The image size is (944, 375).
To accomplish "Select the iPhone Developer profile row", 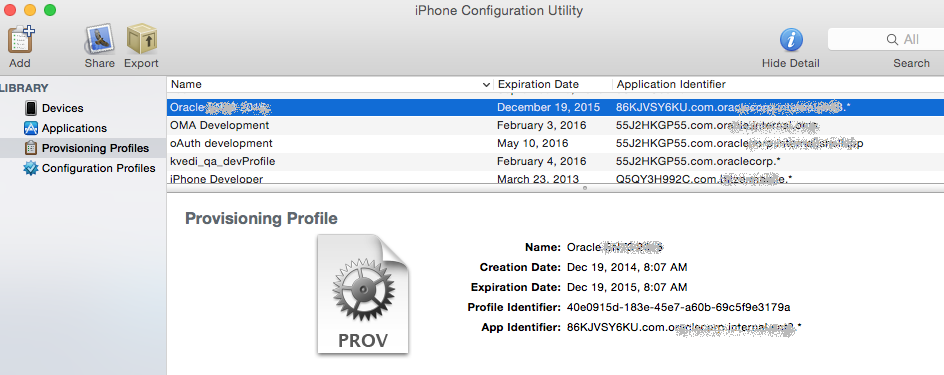I will tap(555, 179).
